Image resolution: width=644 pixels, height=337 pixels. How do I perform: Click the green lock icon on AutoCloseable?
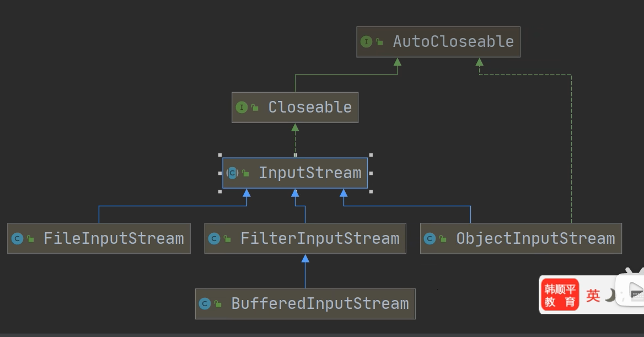380,42
